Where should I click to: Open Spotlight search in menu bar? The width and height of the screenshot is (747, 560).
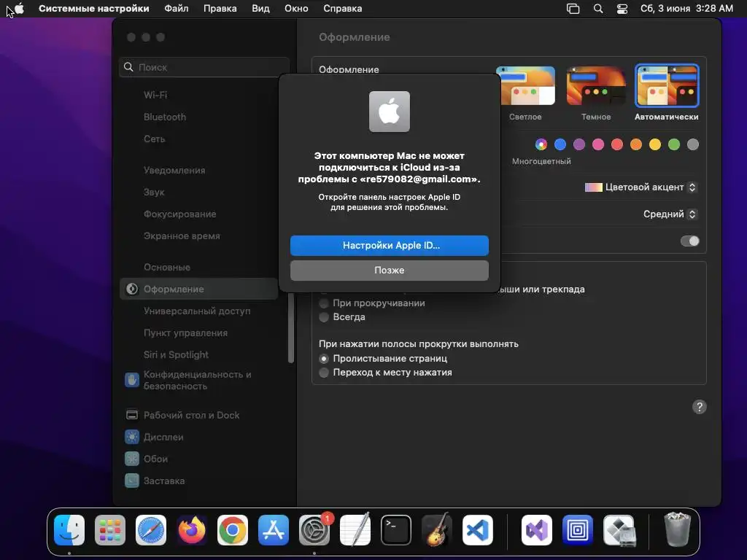(x=598, y=9)
